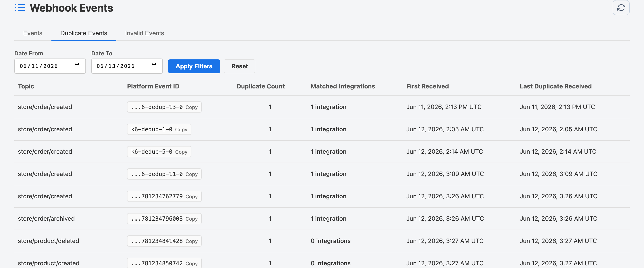Image resolution: width=644 pixels, height=268 pixels.
Task: Copy event ID k6-dedup-5-0
Action: (181, 152)
